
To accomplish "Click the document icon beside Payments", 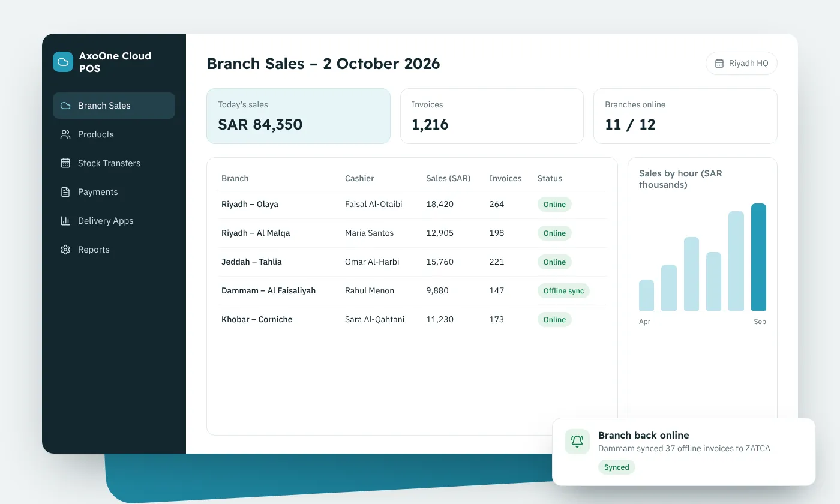I will pyautogui.click(x=65, y=192).
